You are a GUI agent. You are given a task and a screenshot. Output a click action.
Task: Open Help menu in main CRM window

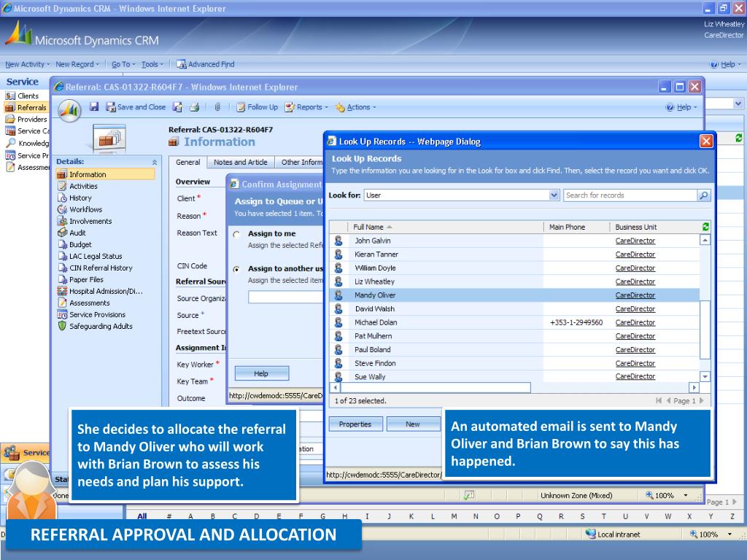(726, 64)
